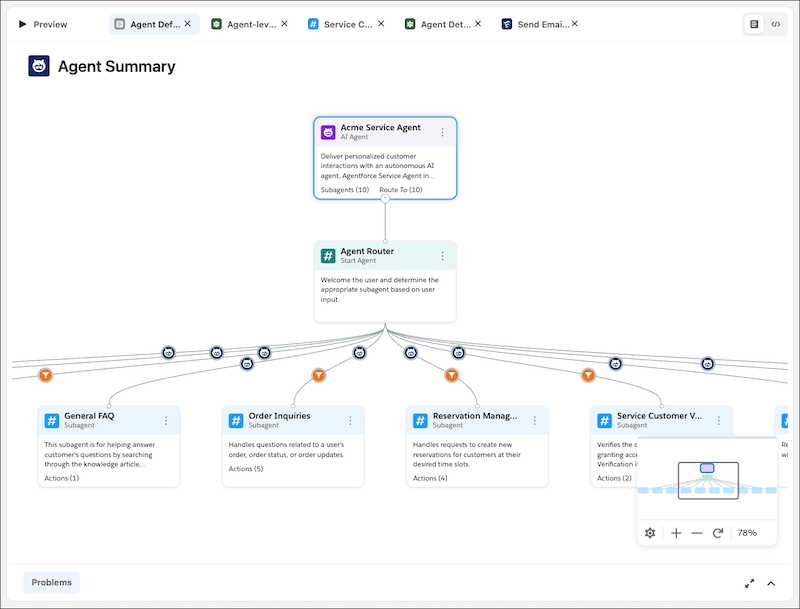The image size is (800, 609).
Task: Open Service Customer V... options menu
Action: coord(718,420)
